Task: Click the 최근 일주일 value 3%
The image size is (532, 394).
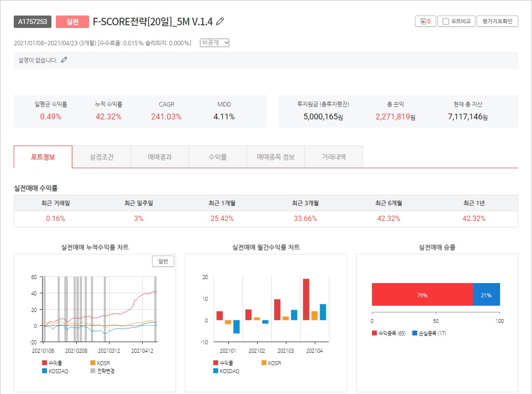Action: [x=139, y=219]
